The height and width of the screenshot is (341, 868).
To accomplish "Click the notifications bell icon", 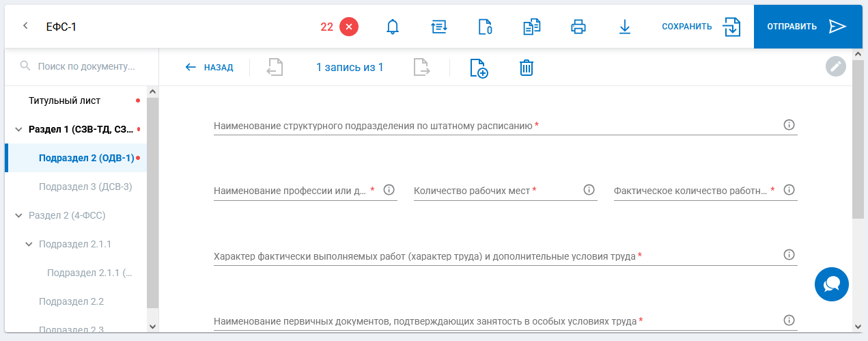I will 392,27.
